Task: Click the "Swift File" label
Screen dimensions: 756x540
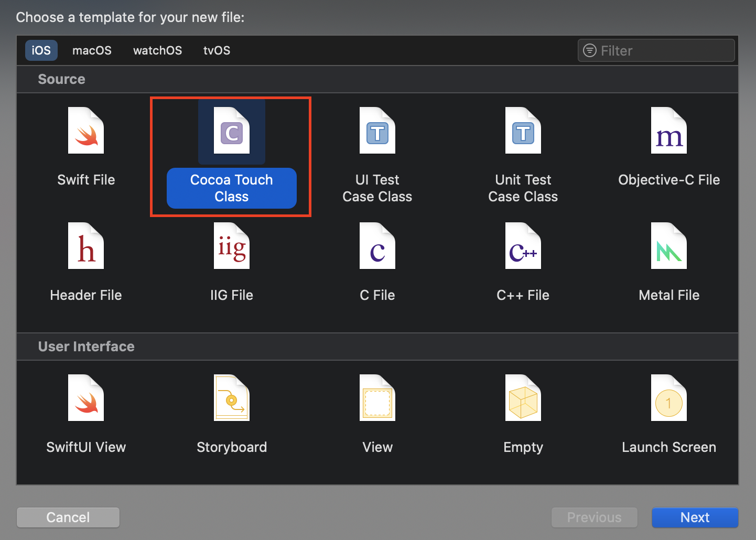Action: [86, 180]
